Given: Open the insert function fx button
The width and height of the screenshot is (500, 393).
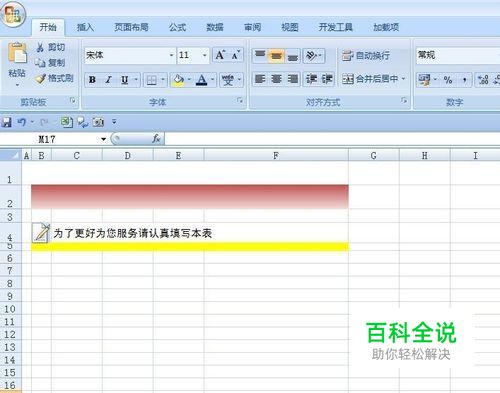Looking at the screenshot, I should click(x=156, y=139).
